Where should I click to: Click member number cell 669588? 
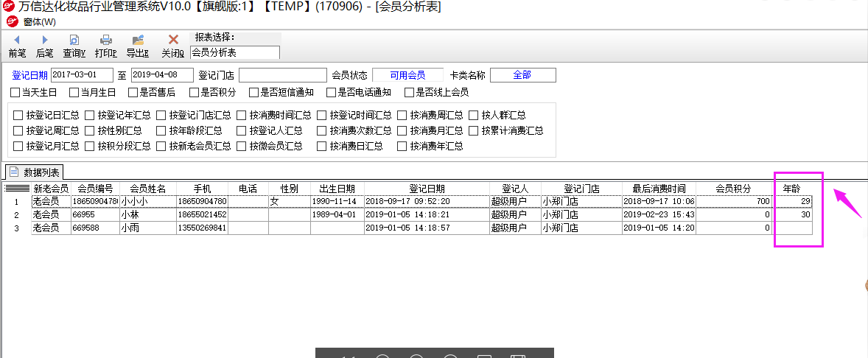tap(95, 228)
